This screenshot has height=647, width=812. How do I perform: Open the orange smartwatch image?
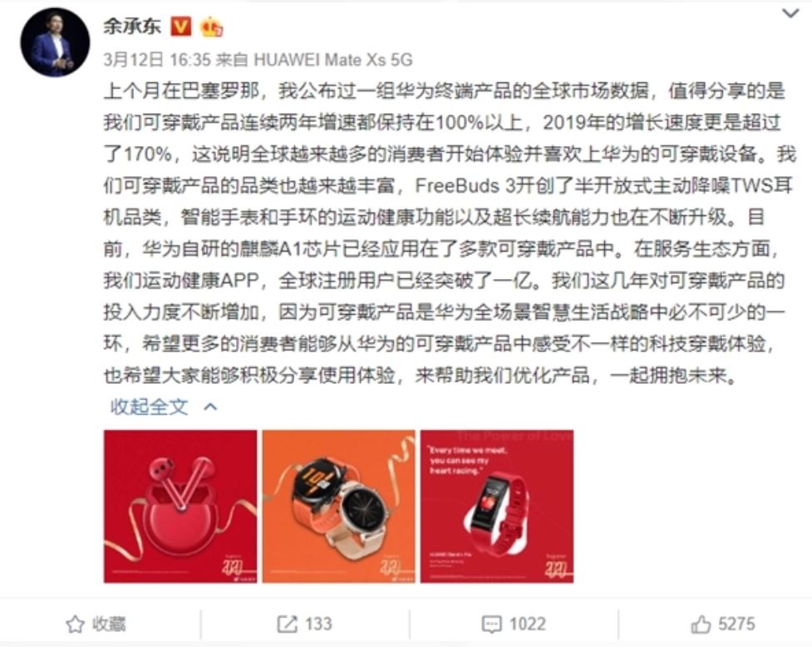[x=338, y=506]
